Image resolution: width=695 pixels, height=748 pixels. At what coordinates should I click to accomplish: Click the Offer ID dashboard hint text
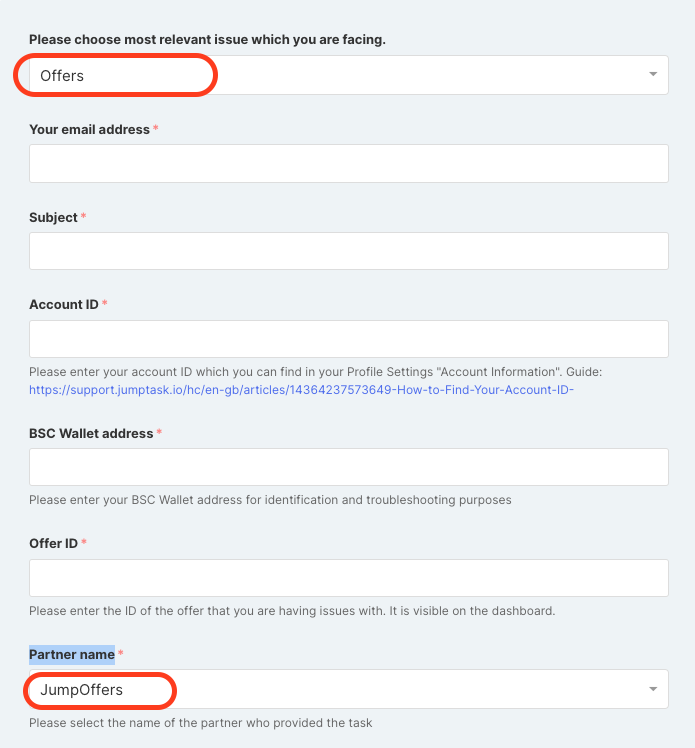pos(292,611)
